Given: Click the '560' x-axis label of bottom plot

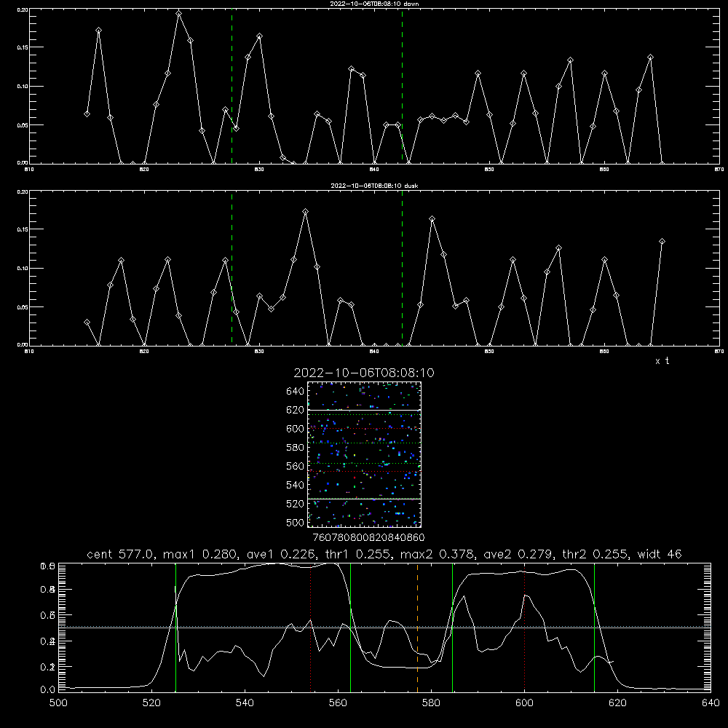Looking at the screenshot, I should coord(338,703).
